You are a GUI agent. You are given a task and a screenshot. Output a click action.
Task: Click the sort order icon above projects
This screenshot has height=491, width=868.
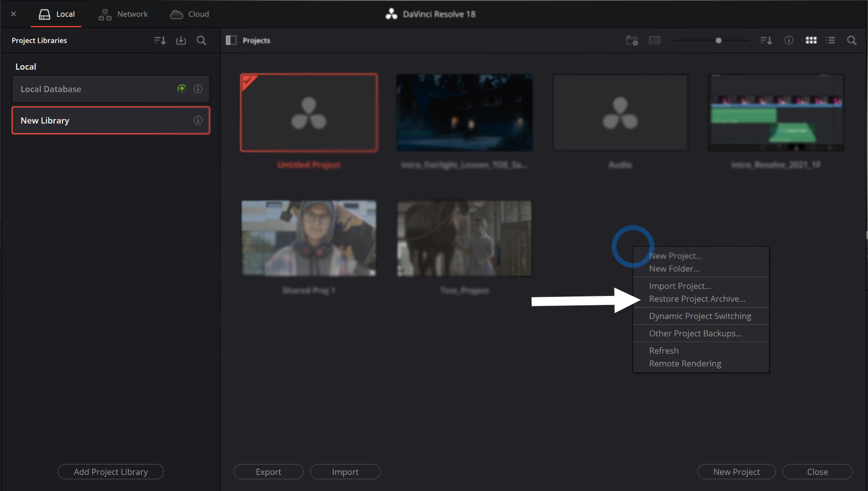tap(766, 40)
